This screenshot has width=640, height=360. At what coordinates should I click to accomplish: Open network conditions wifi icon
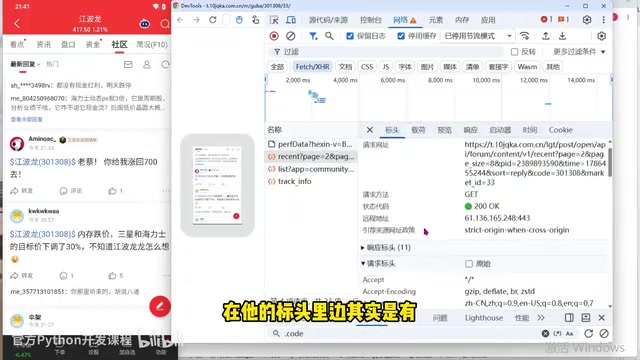pos(524,36)
